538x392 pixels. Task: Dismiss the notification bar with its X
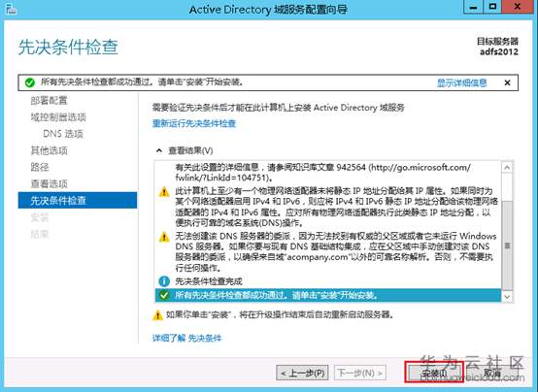pyautogui.click(x=508, y=82)
